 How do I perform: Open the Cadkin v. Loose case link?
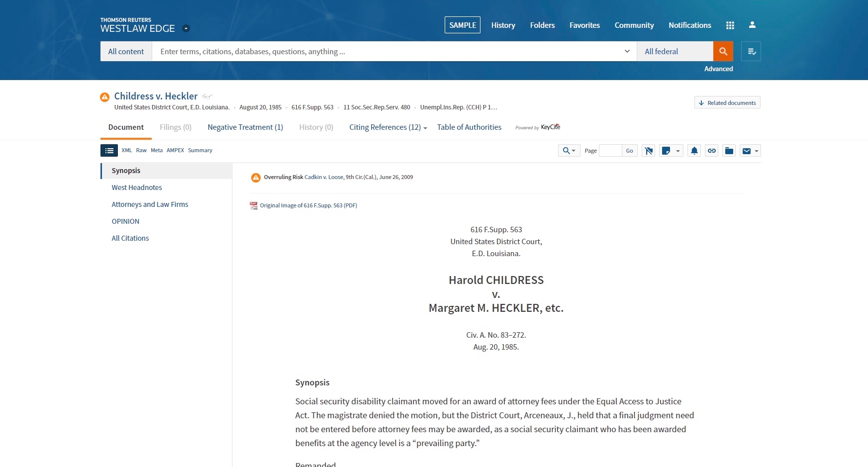[x=324, y=177]
